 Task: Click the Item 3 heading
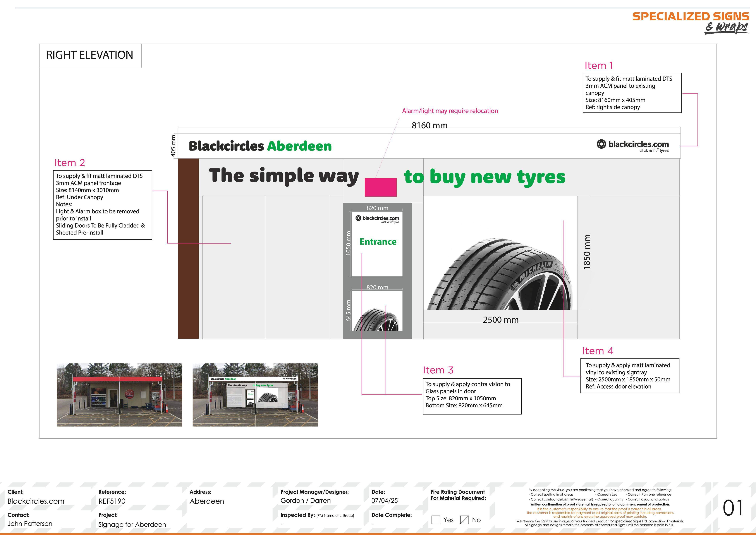[438, 370]
